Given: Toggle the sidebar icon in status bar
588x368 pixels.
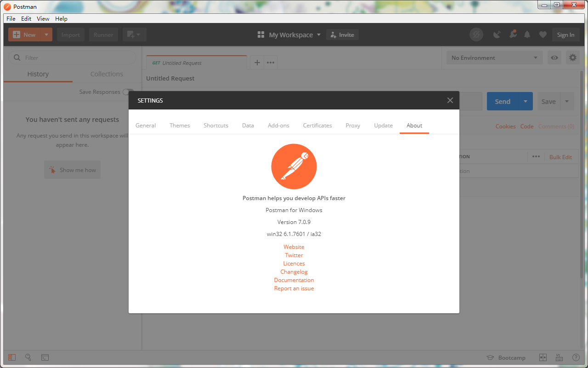Looking at the screenshot, I should [x=12, y=357].
